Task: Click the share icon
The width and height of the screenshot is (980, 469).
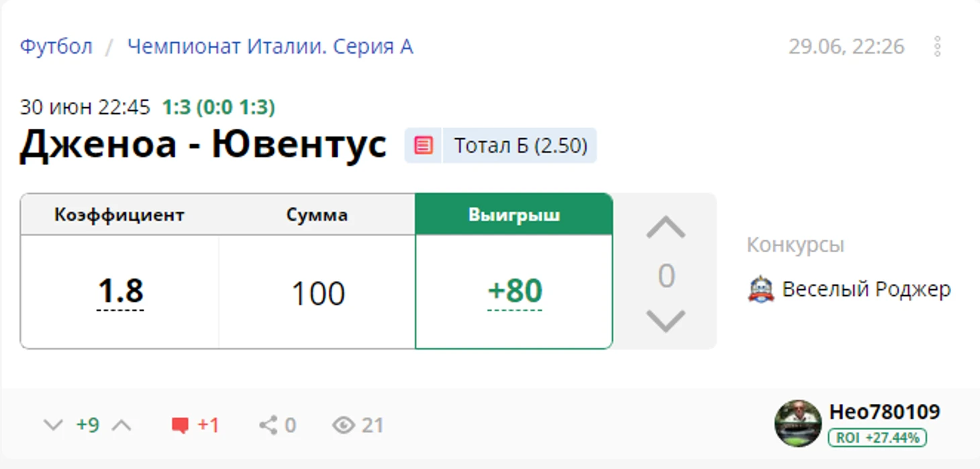Action: [268, 425]
